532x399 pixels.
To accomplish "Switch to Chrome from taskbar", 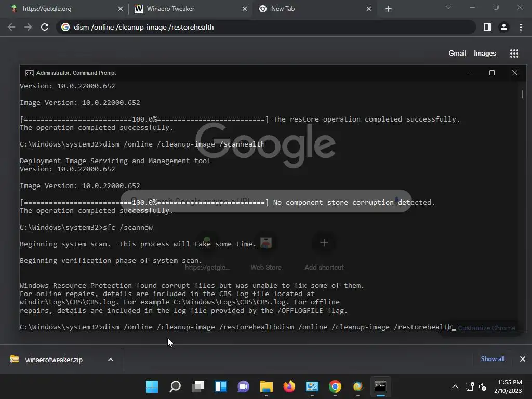I will 335,387.
